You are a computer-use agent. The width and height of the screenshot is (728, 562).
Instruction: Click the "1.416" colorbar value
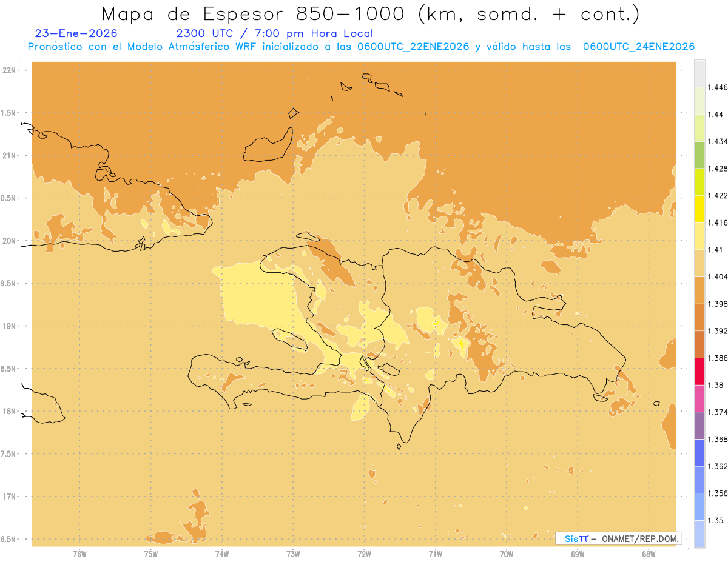point(718,222)
